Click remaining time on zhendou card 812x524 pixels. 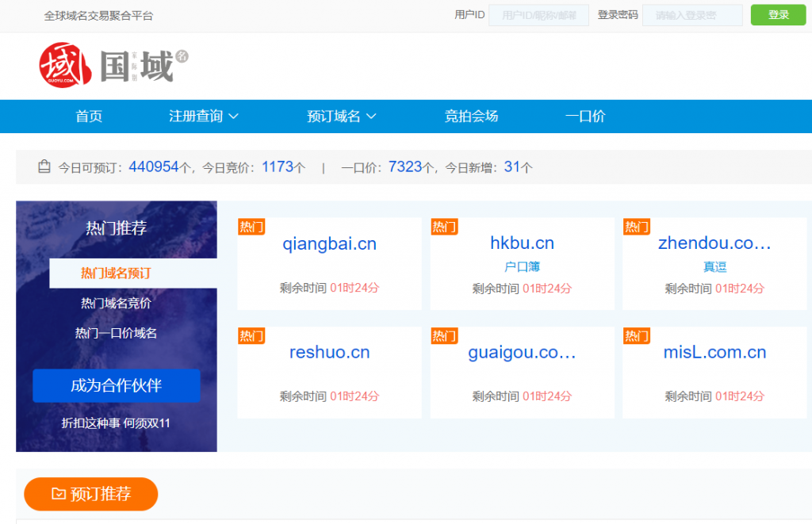714,289
